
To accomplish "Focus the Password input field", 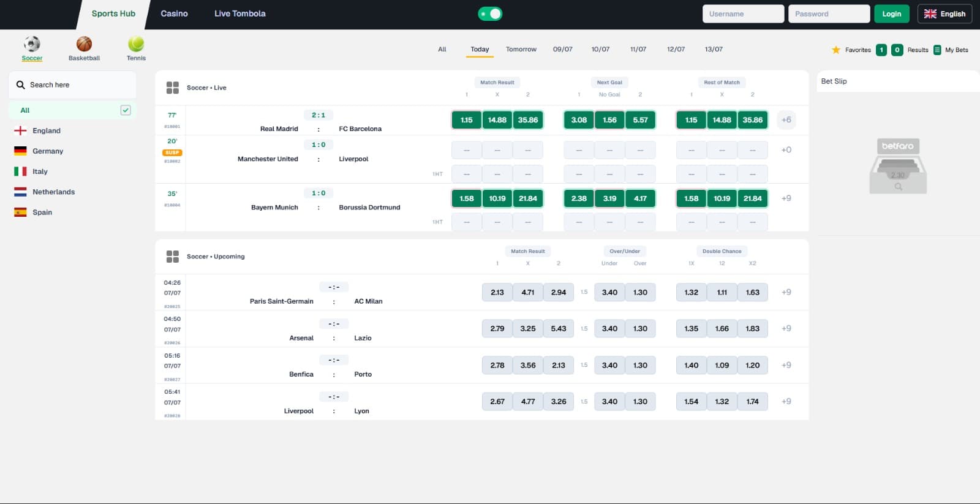I will pos(829,14).
